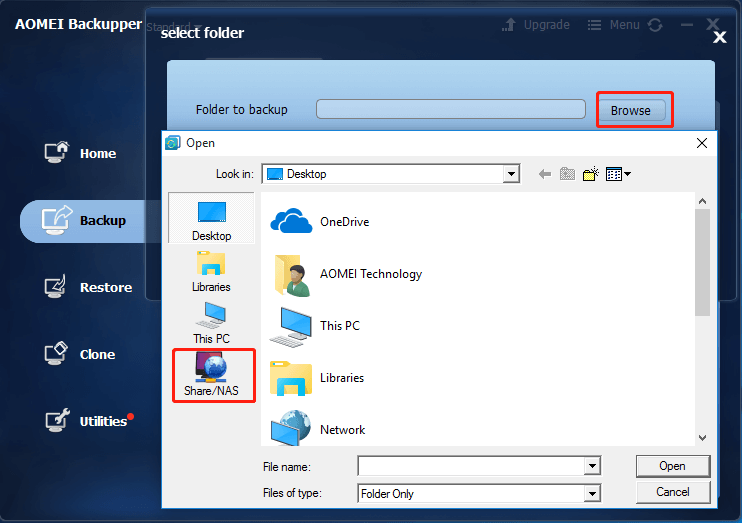Click the Upgrade arrow icon
The height and width of the screenshot is (523, 742).
(509, 25)
